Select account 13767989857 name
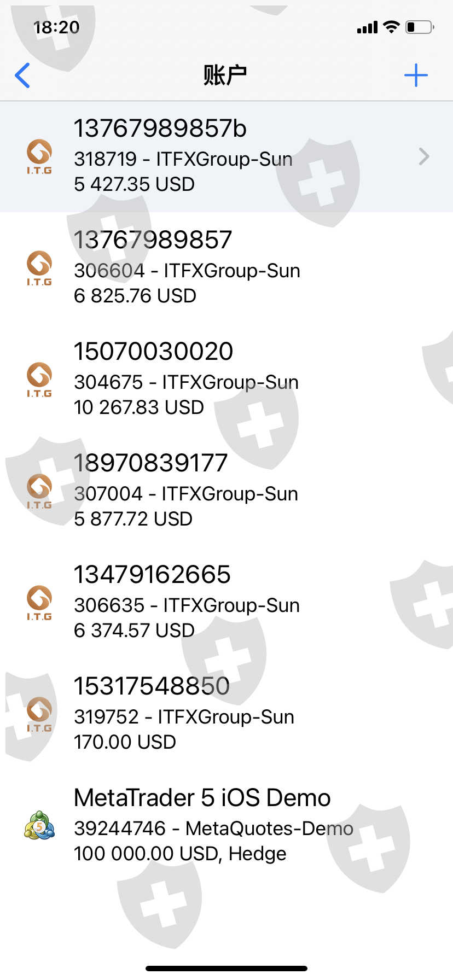The image size is (453, 980). 153,240
